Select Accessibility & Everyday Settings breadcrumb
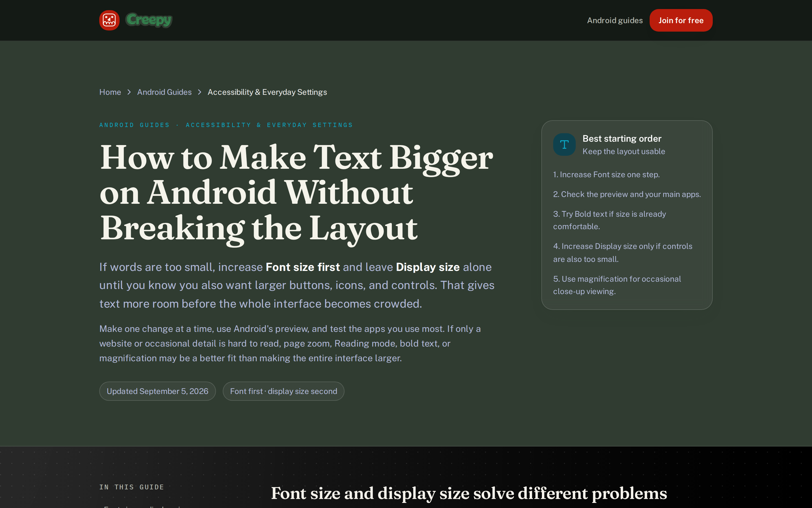This screenshot has height=508, width=812. click(x=267, y=92)
